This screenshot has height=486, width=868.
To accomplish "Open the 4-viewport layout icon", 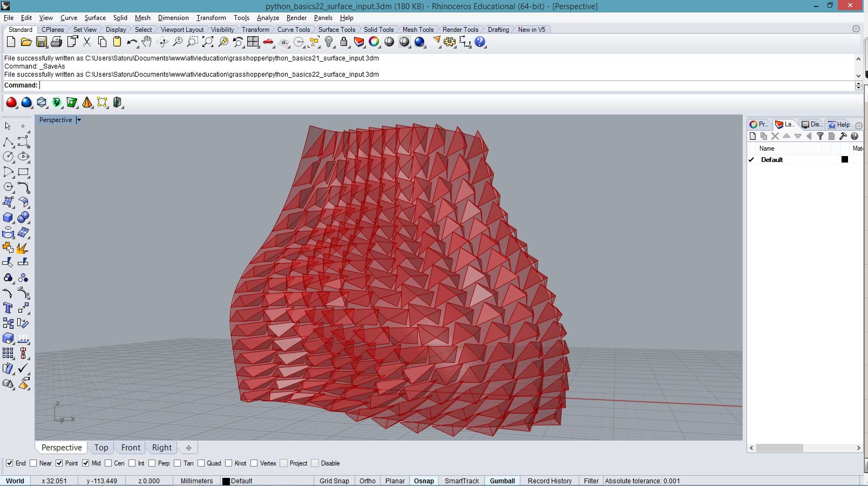I will [x=253, y=42].
